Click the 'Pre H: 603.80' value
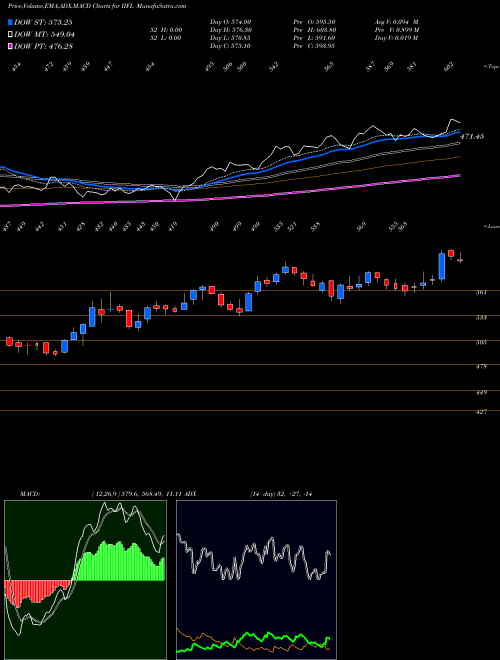The height and width of the screenshot is (660, 500). coord(314,30)
